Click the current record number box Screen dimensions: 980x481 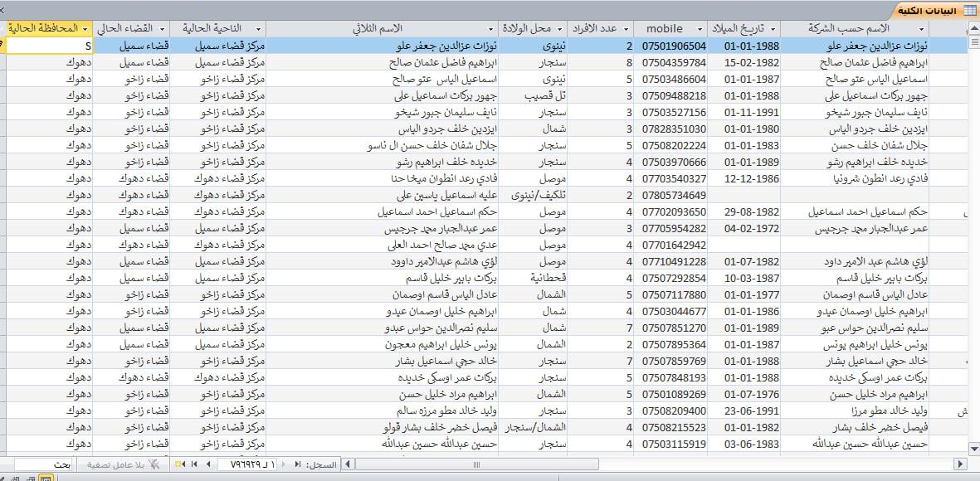coord(247,464)
